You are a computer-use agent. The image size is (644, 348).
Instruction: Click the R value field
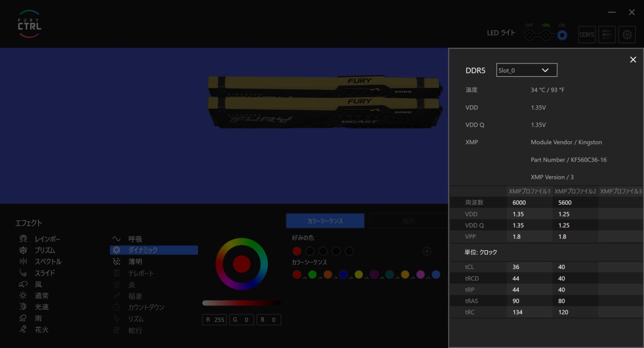215,320
